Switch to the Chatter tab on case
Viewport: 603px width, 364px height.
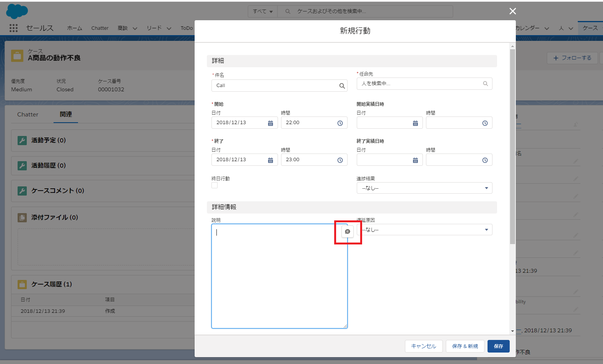pyautogui.click(x=28, y=114)
